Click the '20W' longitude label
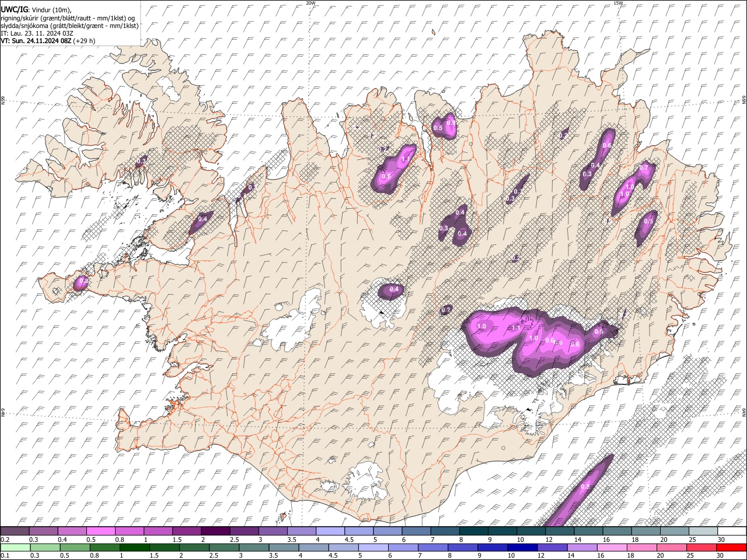 310,3
